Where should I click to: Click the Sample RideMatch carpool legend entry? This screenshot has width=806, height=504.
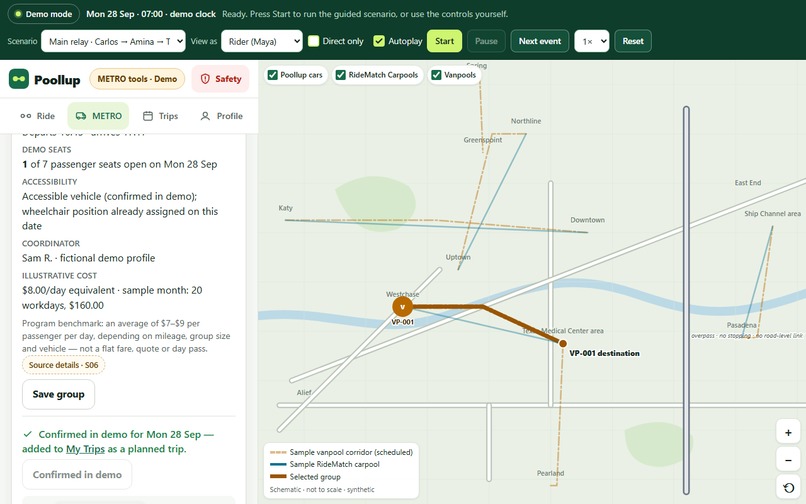[325, 464]
